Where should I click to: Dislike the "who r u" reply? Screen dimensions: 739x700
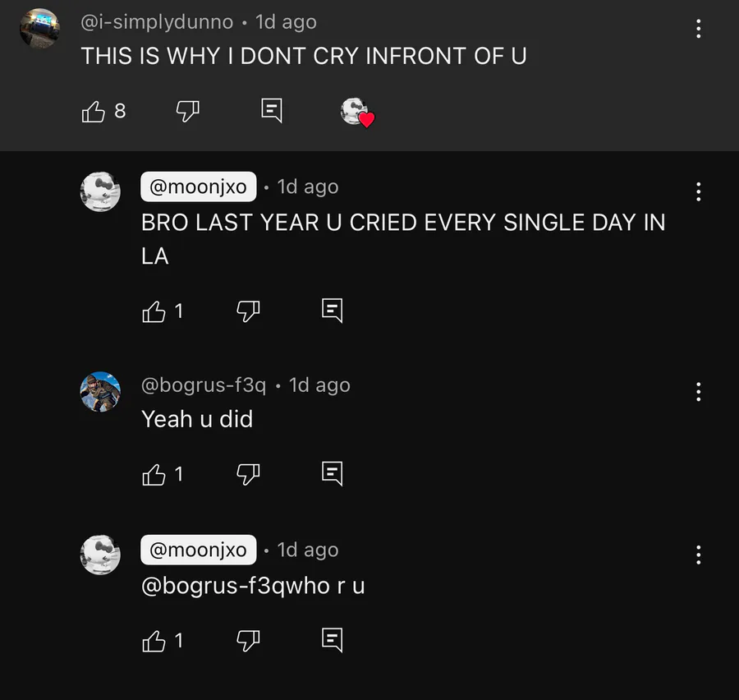click(248, 642)
